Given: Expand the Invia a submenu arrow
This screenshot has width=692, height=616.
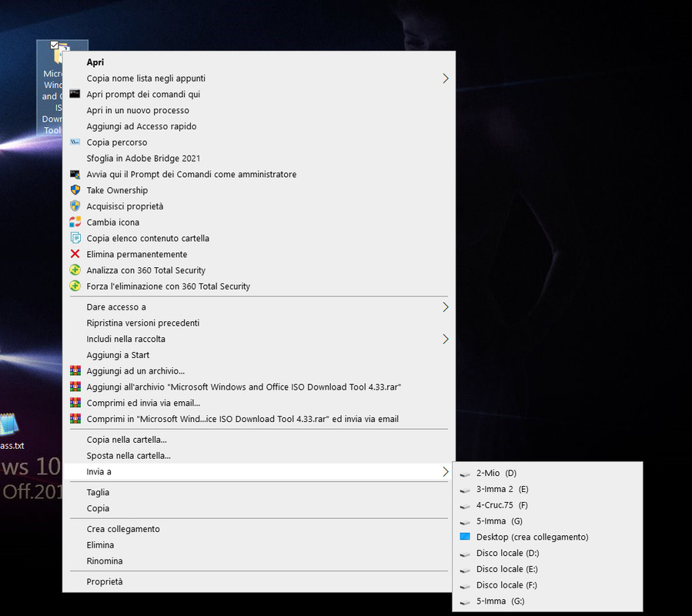Looking at the screenshot, I should pyautogui.click(x=446, y=471).
